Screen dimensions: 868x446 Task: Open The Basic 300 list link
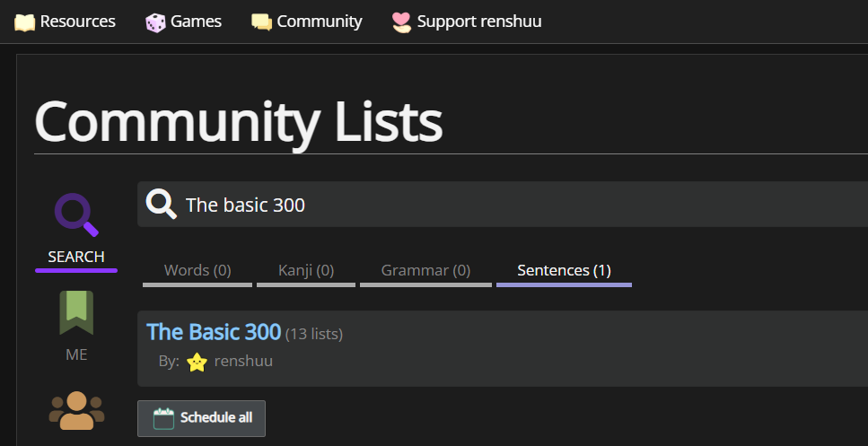pyautogui.click(x=214, y=332)
